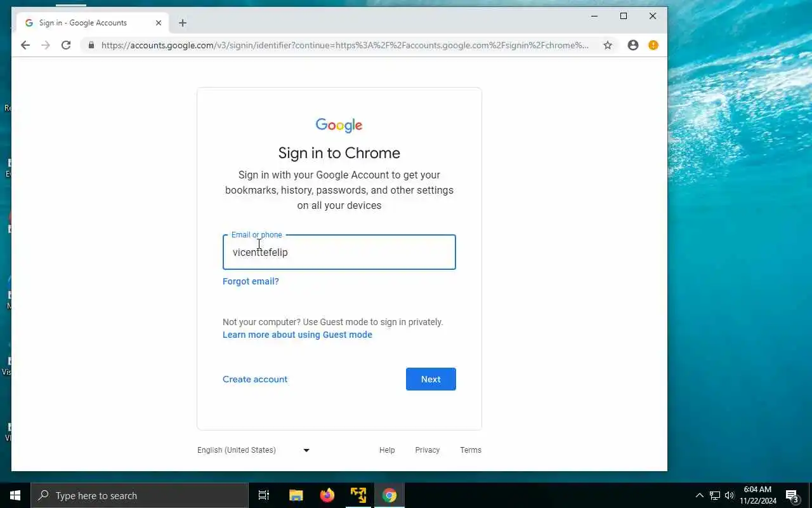
Task: Launch Firefox from the taskbar
Action: [327, 495]
